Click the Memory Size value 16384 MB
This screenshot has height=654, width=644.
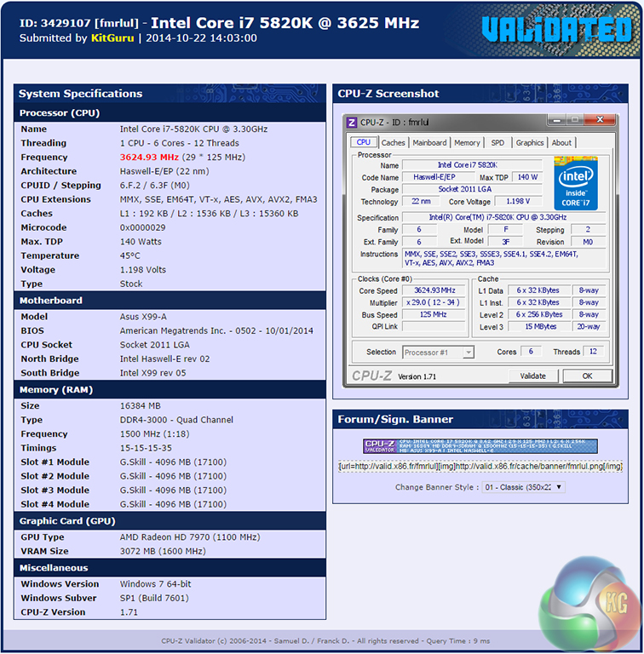pos(141,406)
